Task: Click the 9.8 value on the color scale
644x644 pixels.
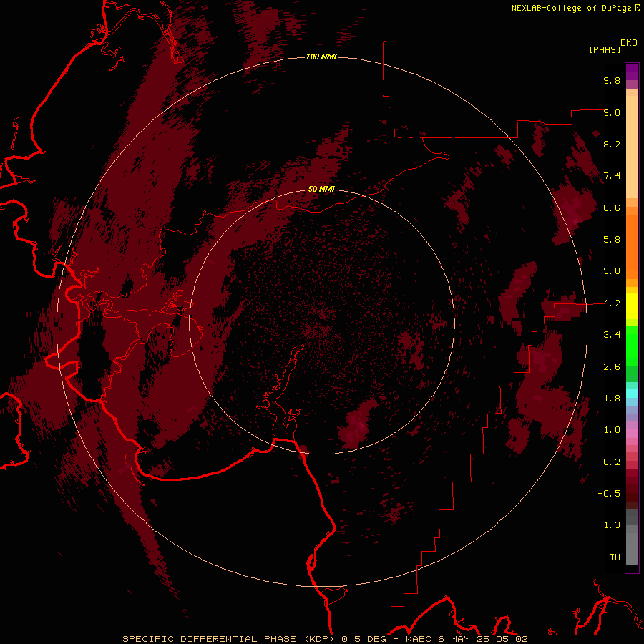Action: [x=612, y=80]
